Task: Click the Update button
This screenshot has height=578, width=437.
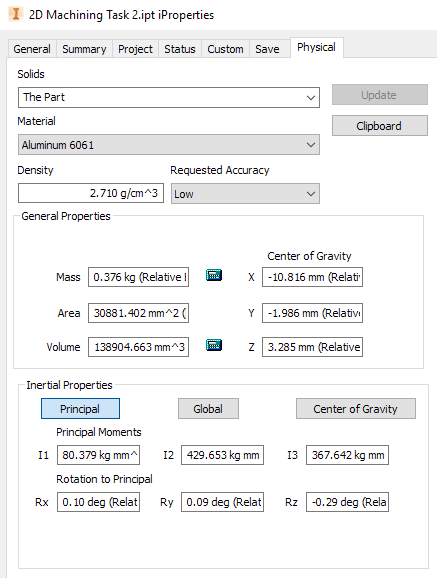Action: (380, 95)
